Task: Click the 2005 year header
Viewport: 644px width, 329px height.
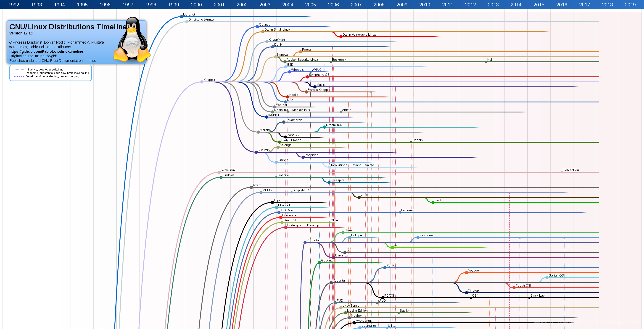Action: (311, 5)
